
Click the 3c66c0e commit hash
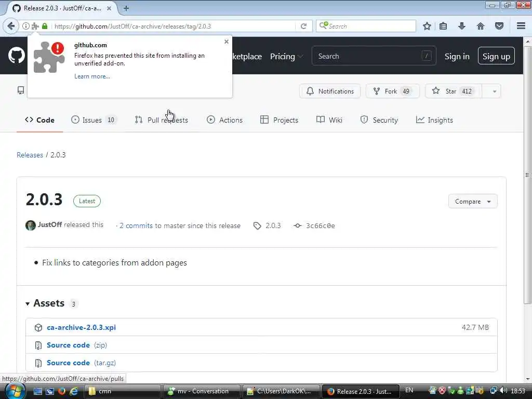click(x=320, y=225)
